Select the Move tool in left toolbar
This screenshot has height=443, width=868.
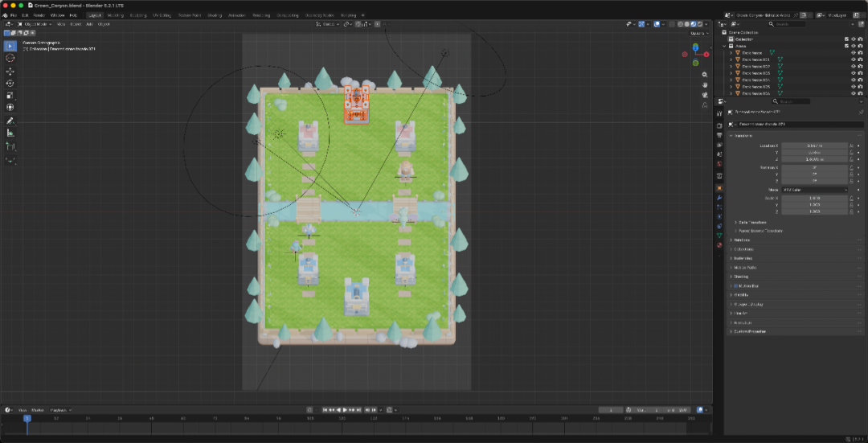(x=10, y=71)
